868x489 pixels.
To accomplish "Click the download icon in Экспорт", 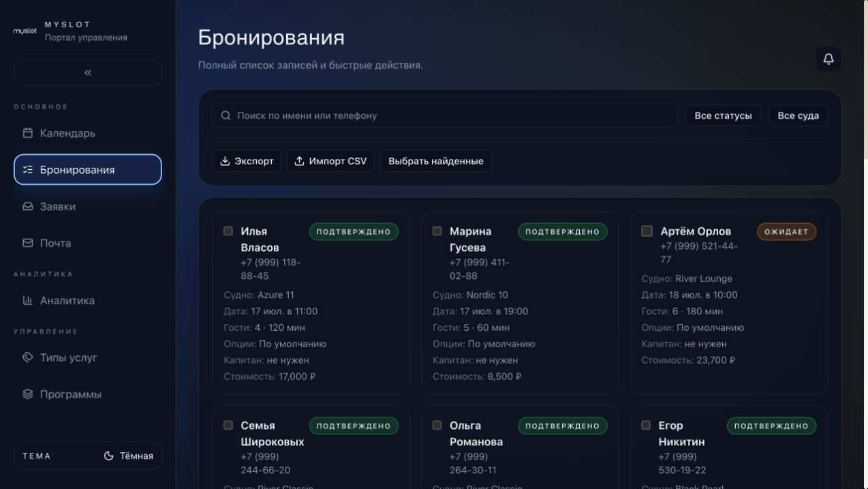I will (226, 161).
